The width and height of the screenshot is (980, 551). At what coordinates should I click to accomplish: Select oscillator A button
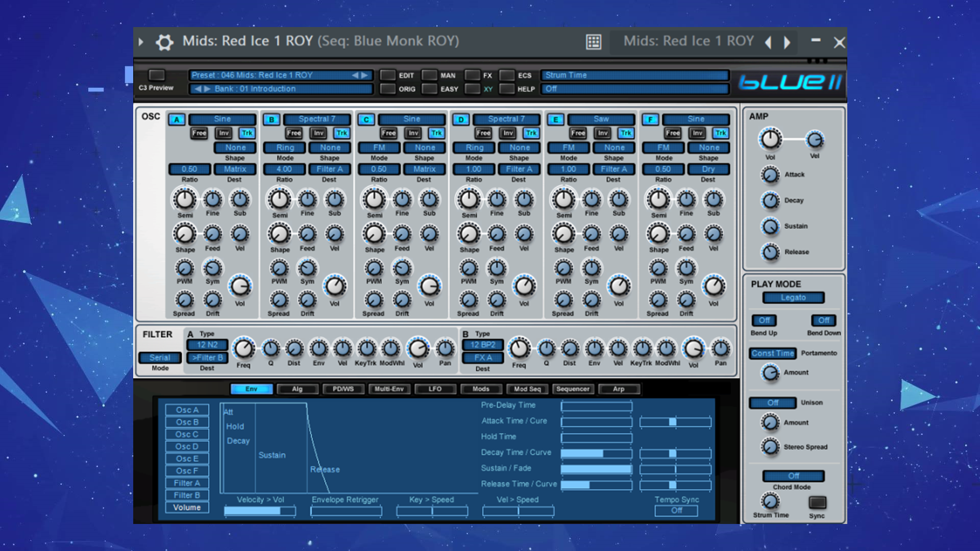coord(177,119)
